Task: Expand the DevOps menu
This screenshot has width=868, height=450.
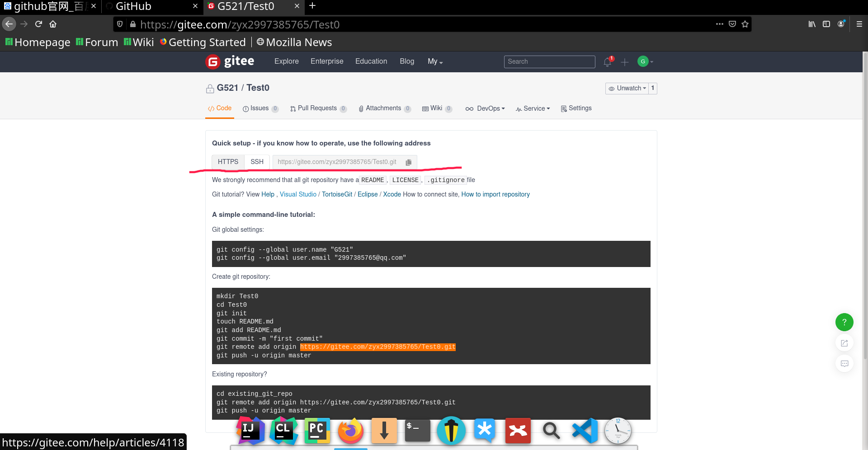Action: pos(485,108)
